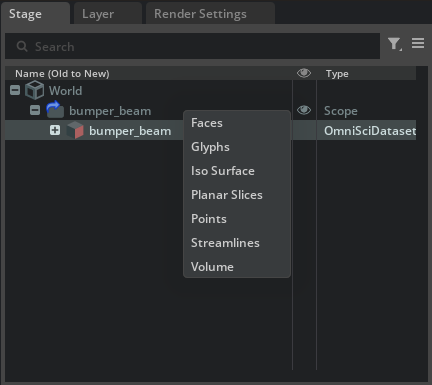
Task: Click the bumper_beam Scope folder icon
Action: [x=55, y=110]
